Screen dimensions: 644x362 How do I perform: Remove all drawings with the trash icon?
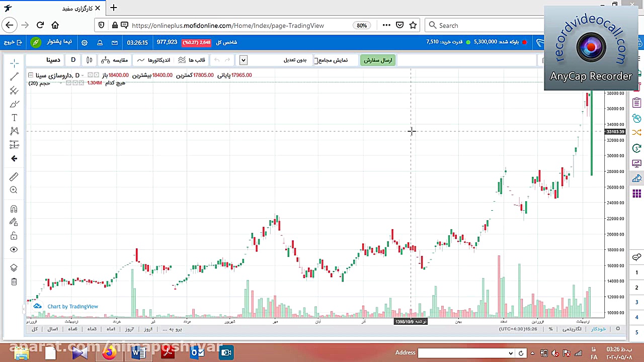[x=14, y=282]
